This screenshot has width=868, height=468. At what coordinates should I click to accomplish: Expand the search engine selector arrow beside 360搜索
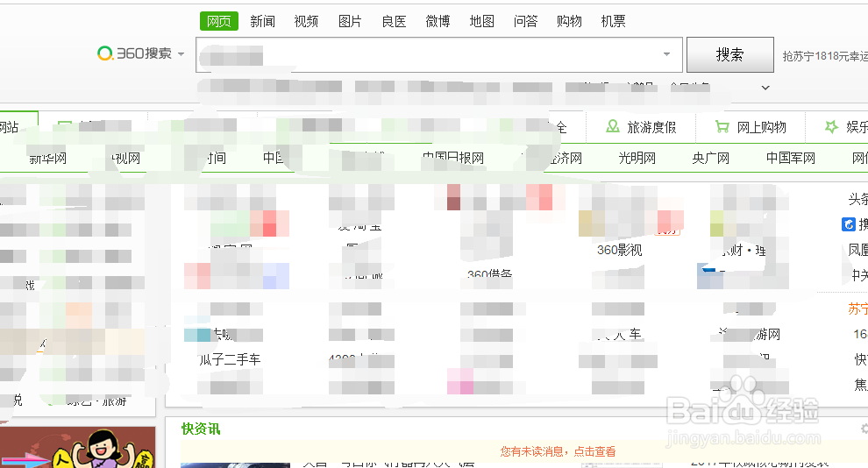(181, 54)
